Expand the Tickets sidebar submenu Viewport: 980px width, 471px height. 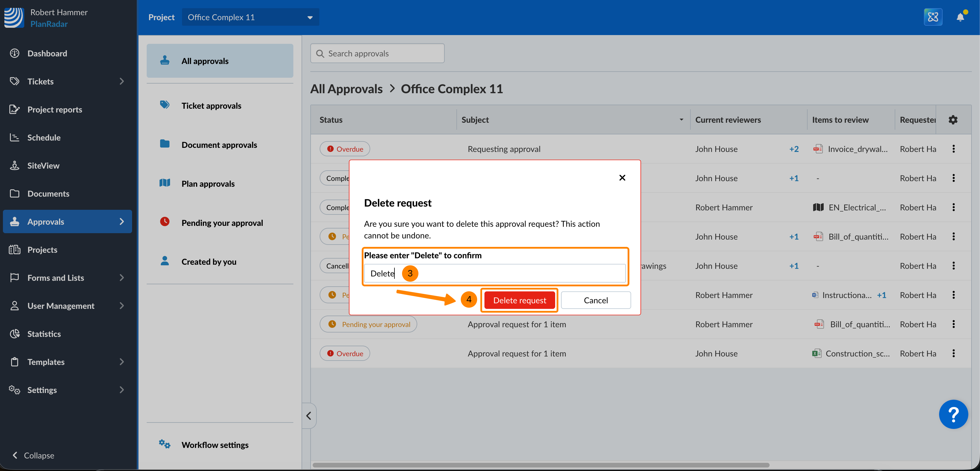122,82
